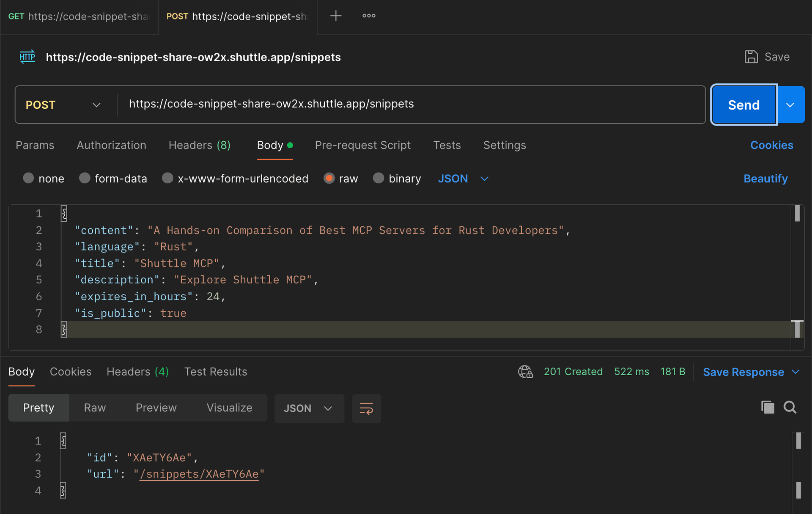Select the form-data body radio button
Image resolution: width=812 pixels, height=514 pixels.
click(x=85, y=178)
